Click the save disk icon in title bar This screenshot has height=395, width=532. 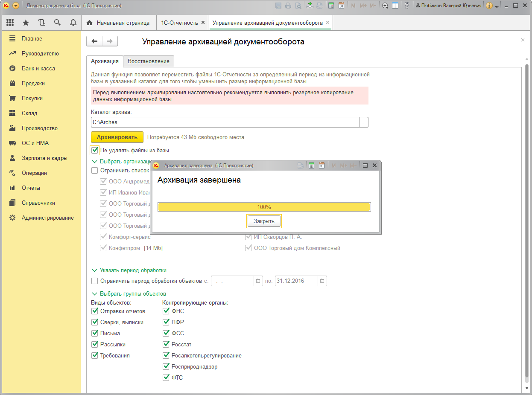tap(278, 6)
